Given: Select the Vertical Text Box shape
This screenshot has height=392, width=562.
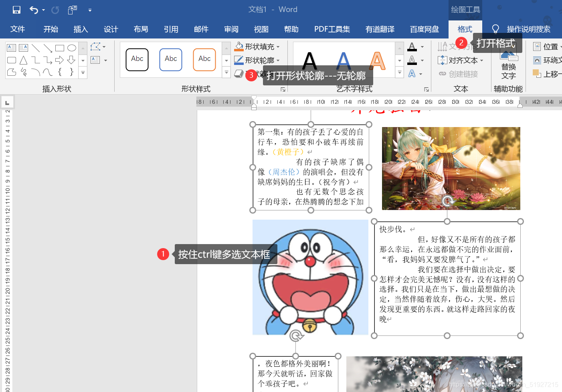Looking at the screenshot, I should [24, 48].
